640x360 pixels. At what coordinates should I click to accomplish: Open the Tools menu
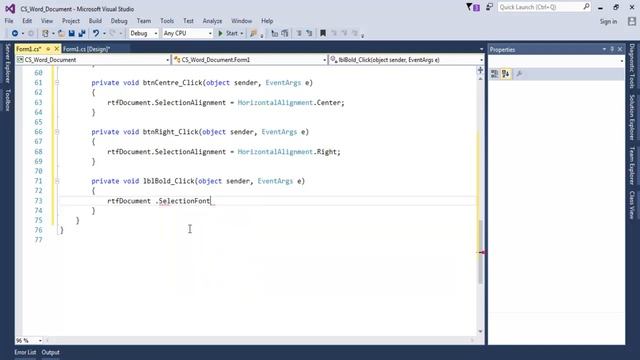167,21
